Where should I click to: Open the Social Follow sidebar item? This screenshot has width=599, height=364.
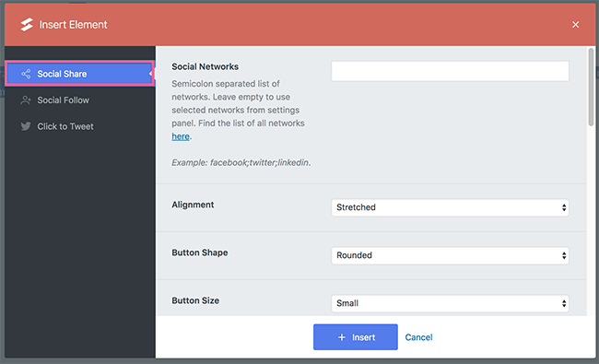click(x=80, y=100)
